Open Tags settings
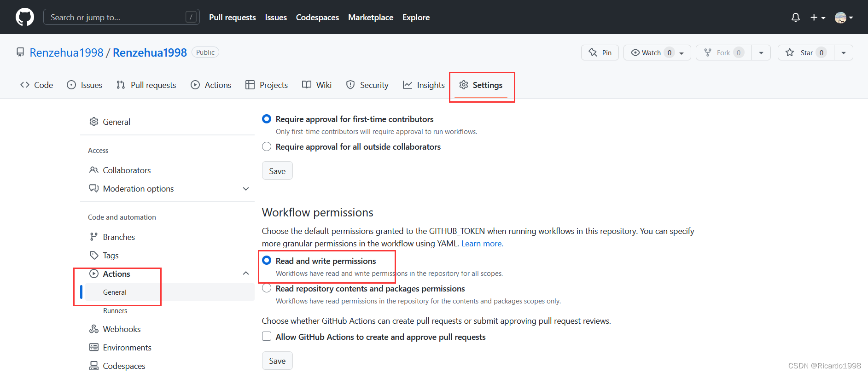The height and width of the screenshot is (373, 868). point(168,255)
